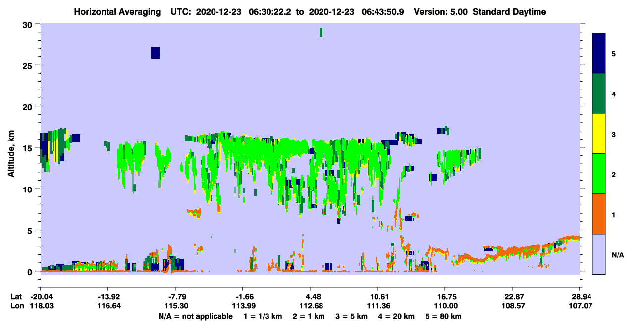Screen dimensions: 644x330
Task: Click the 30 km altitude tick label
Action: coord(28,24)
